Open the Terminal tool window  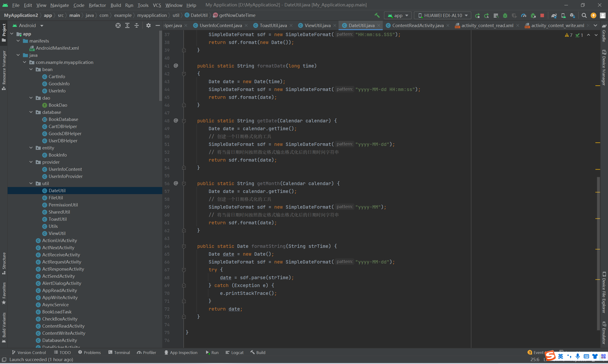tap(119, 352)
